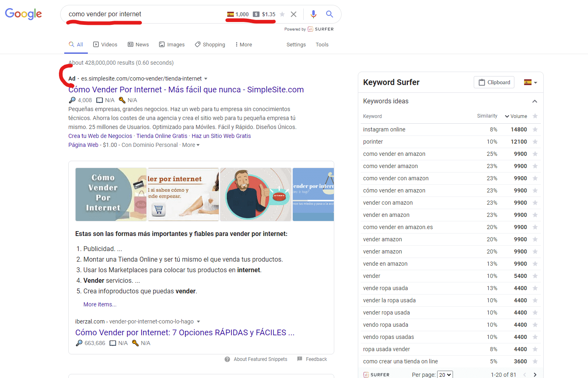Open the More search options menu
Image resolution: width=588 pixels, height=378 pixels.
(243, 45)
